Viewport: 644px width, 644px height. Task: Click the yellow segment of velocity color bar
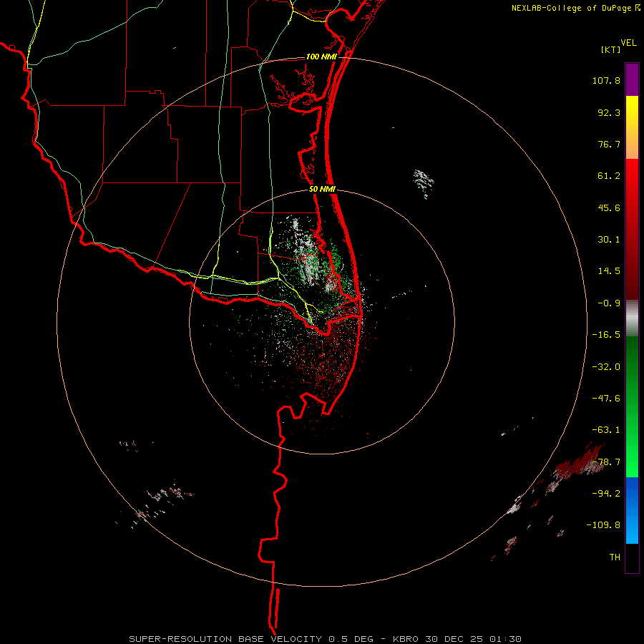[632, 127]
